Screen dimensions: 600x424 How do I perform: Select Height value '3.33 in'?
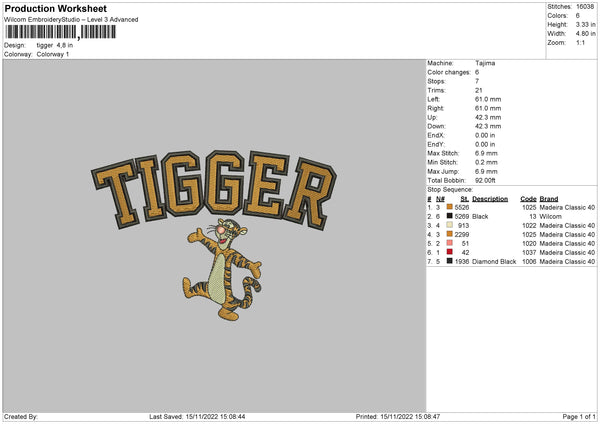pyautogui.click(x=585, y=24)
